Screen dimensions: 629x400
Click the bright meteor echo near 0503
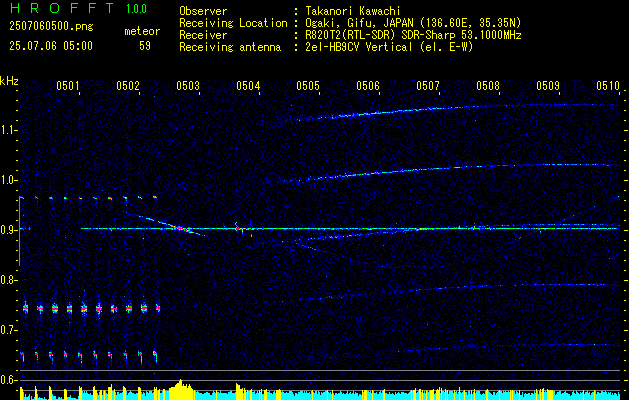click(x=181, y=228)
